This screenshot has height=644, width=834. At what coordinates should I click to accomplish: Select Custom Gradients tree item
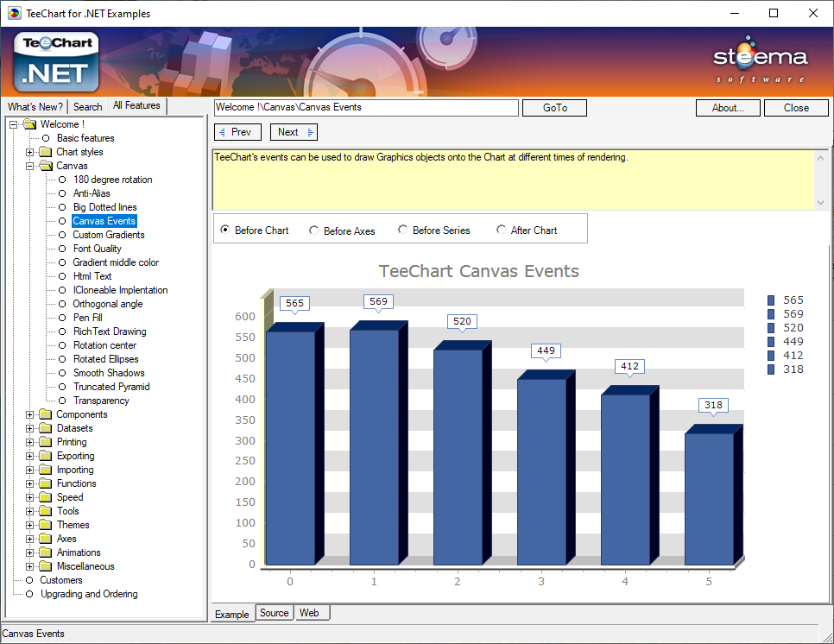[x=109, y=235]
